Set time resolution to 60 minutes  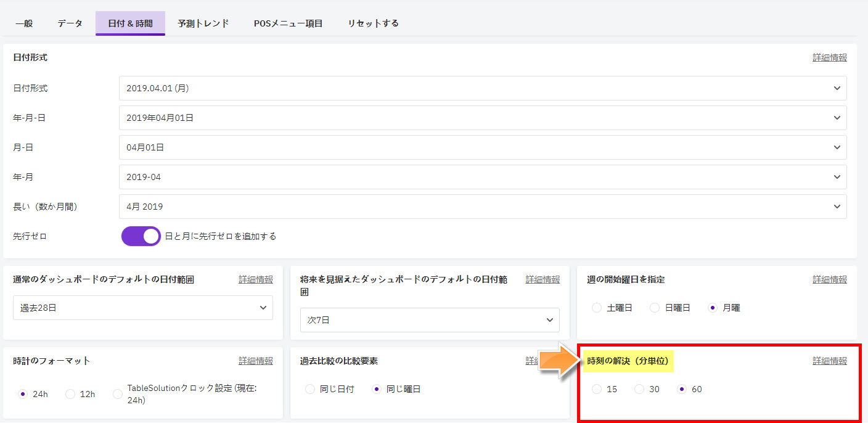682,389
